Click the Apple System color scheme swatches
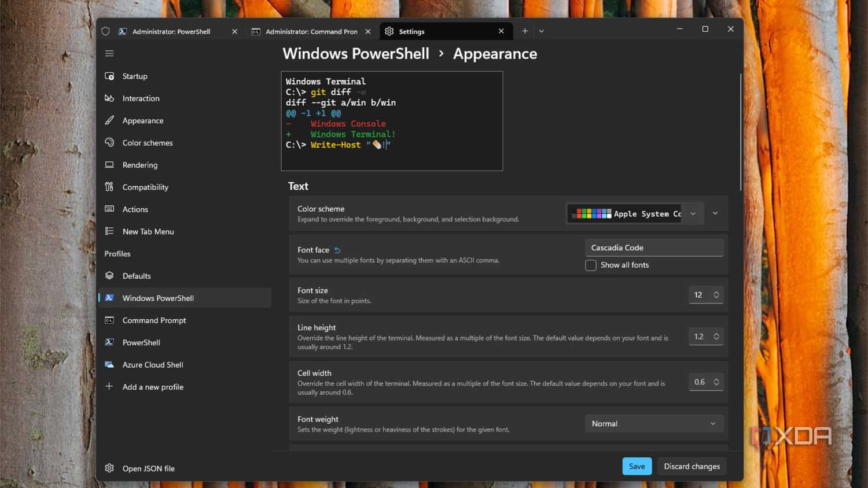Viewport: 868px width, 488px height. [x=591, y=214]
